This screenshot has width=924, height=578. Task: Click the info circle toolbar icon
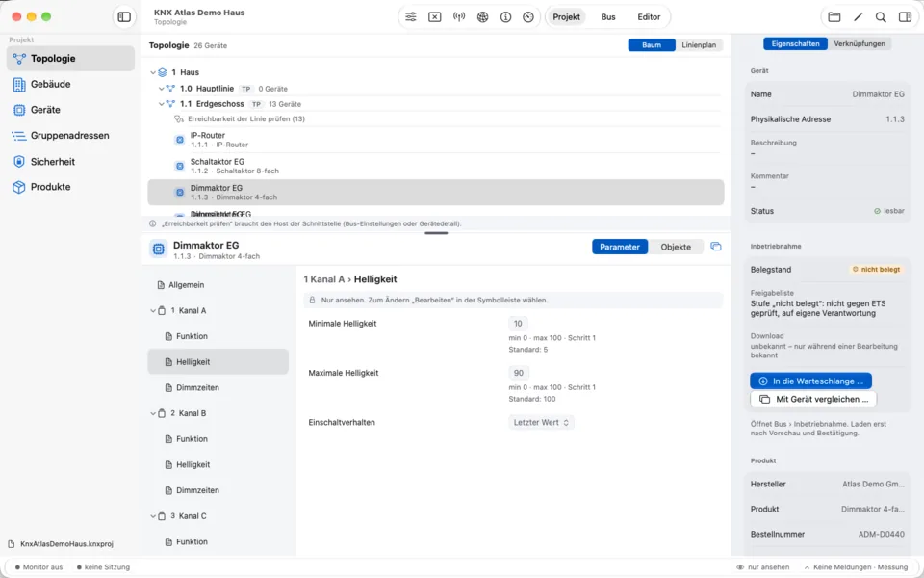point(505,17)
